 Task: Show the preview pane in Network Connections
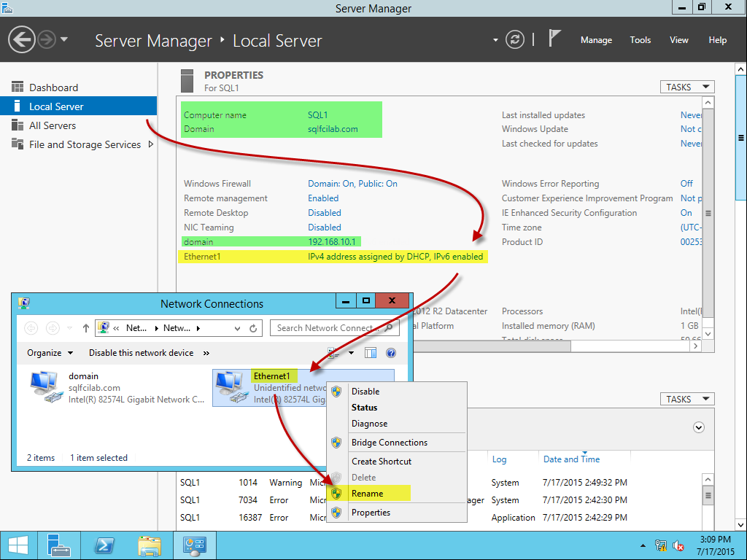coord(370,353)
